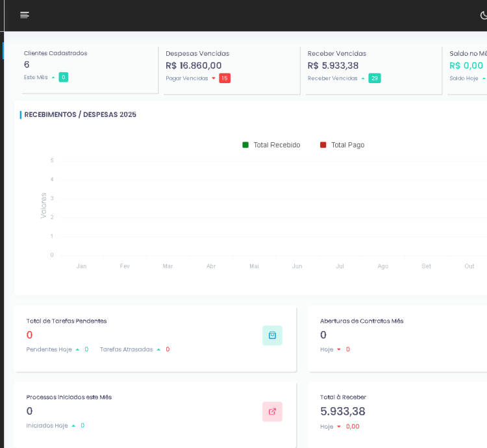
Task: Click the pink external-link icon for processes
Action: tap(272, 412)
